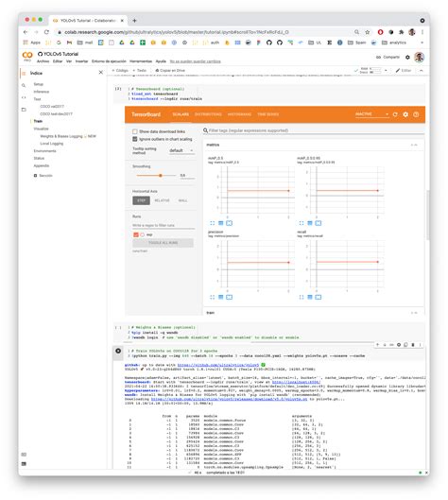Open TensorBoard settings gear

(405, 114)
